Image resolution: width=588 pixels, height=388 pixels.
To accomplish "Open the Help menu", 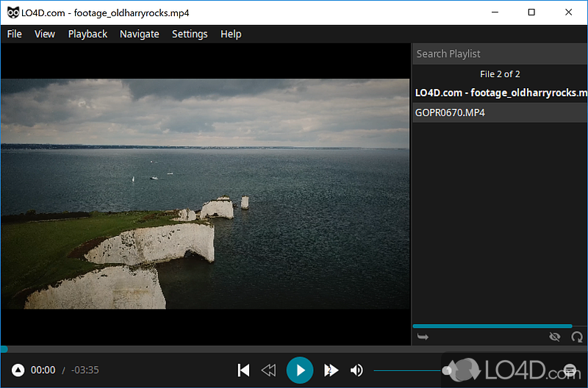I will point(231,34).
